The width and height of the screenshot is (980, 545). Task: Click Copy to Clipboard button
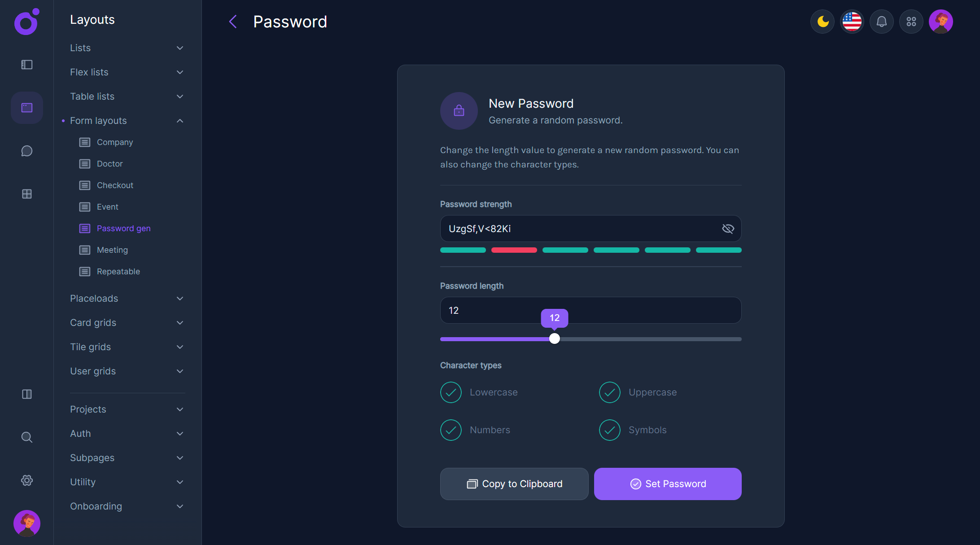tap(514, 484)
